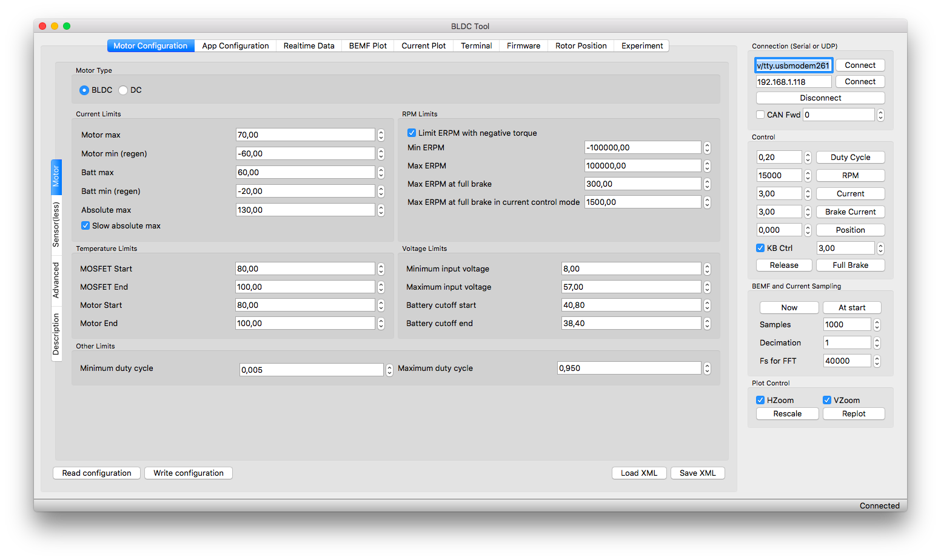The width and height of the screenshot is (941, 560).
Task: Enable the CAN Fwd checkbox
Action: pyautogui.click(x=760, y=115)
